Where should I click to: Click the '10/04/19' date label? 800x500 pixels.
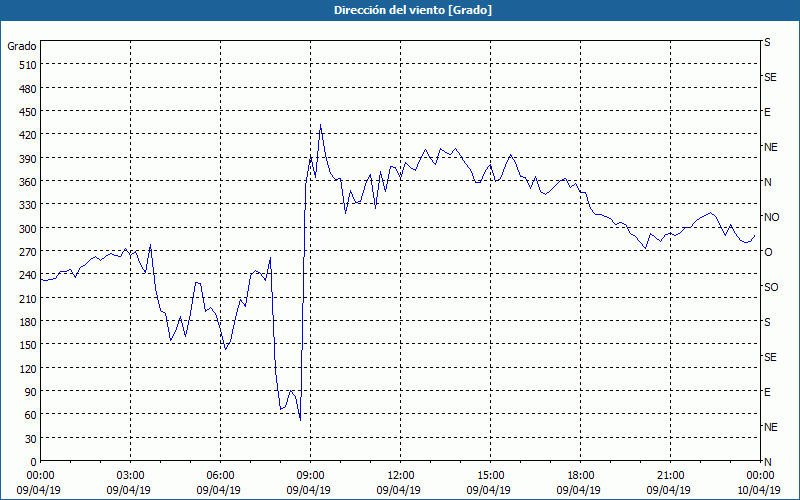click(758, 490)
